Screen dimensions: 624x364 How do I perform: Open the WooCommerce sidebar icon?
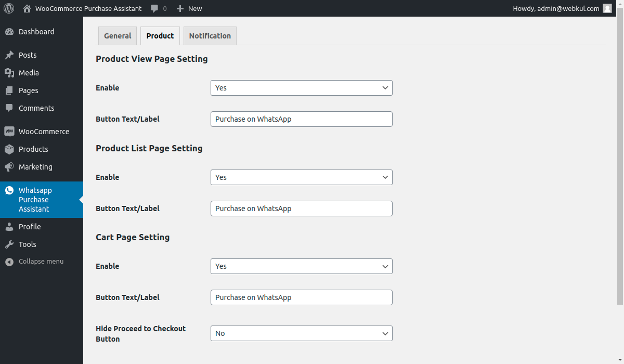coord(9,132)
